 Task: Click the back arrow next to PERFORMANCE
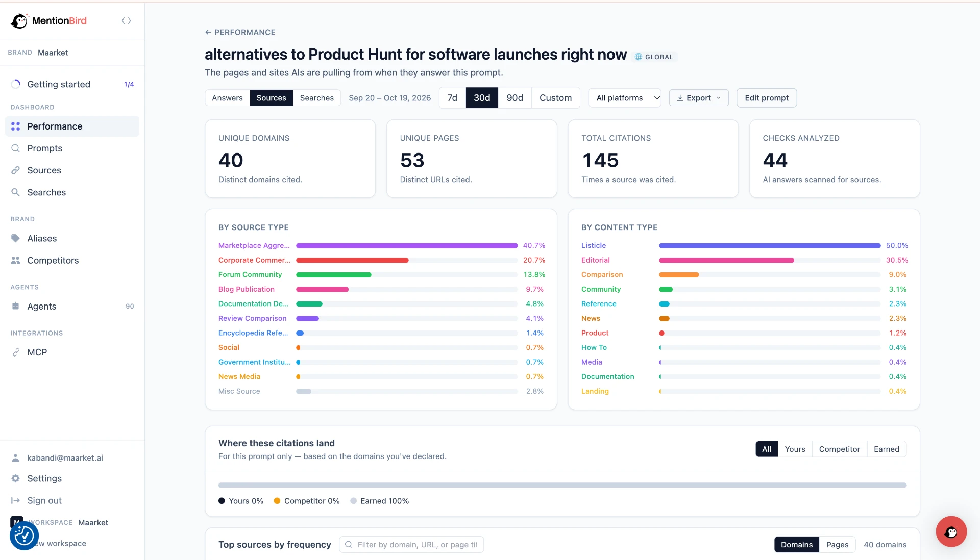pyautogui.click(x=208, y=32)
